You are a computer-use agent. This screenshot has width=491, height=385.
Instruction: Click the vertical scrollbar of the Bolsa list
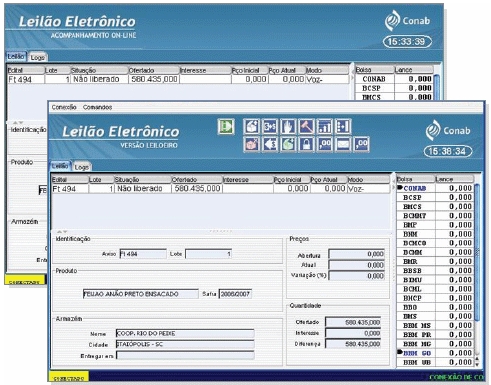click(477, 252)
